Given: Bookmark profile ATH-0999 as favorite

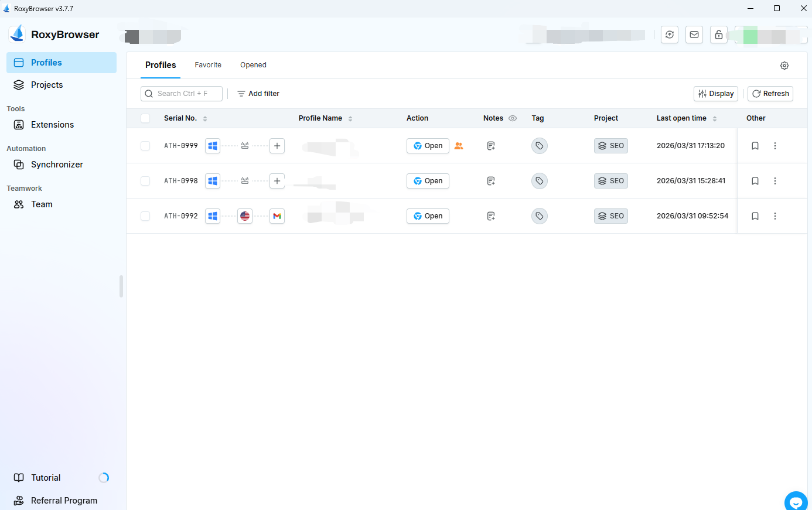Looking at the screenshot, I should click(x=755, y=146).
